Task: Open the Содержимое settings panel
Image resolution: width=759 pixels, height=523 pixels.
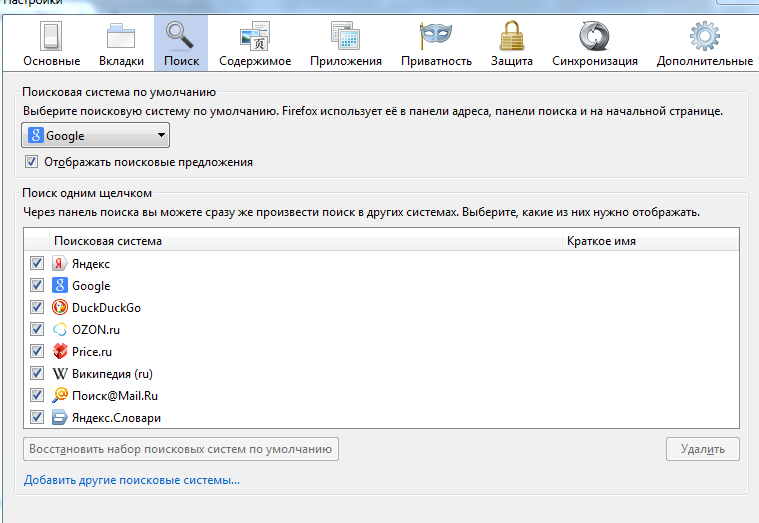Action: pos(254,37)
